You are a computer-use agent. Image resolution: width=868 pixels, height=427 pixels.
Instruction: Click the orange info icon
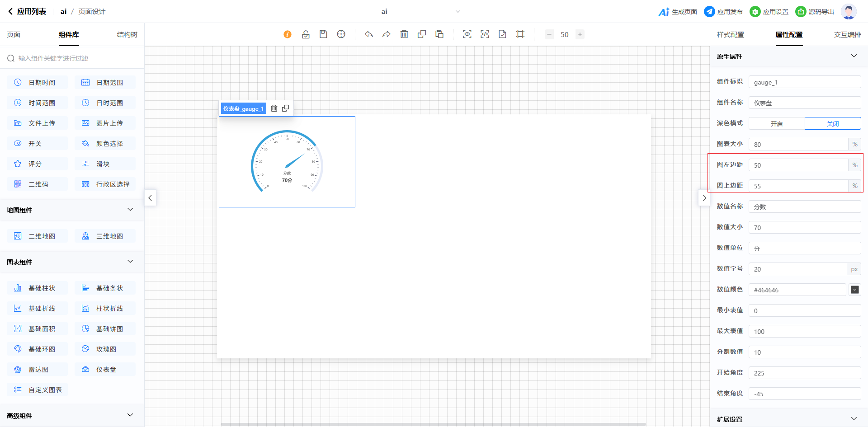pos(288,34)
